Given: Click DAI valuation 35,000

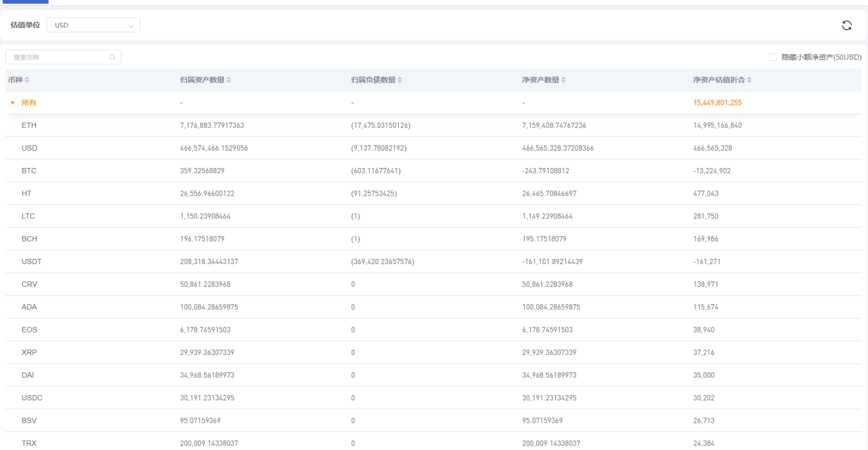Looking at the screenshot, I should click(x=704, y=375).
